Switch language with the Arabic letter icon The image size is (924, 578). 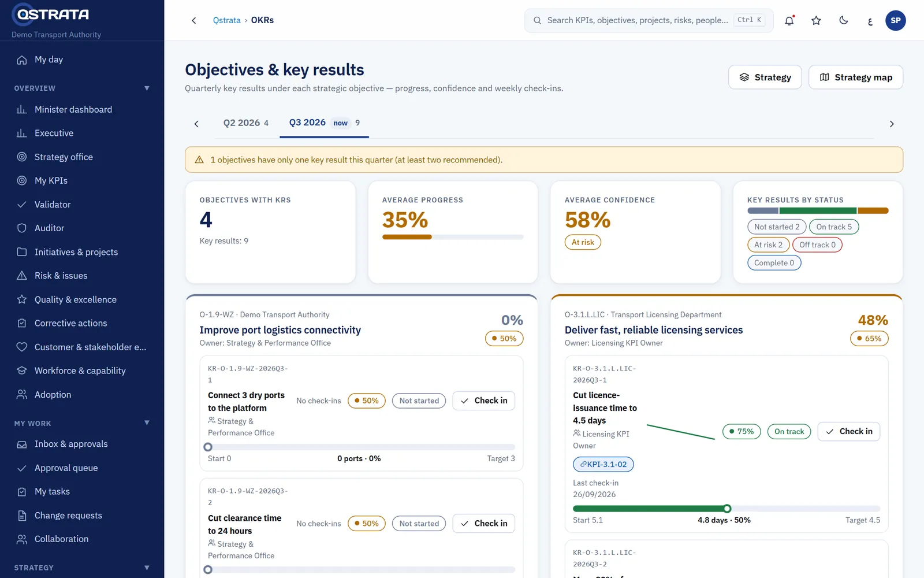pyautogui.click(x=870, y=21)
